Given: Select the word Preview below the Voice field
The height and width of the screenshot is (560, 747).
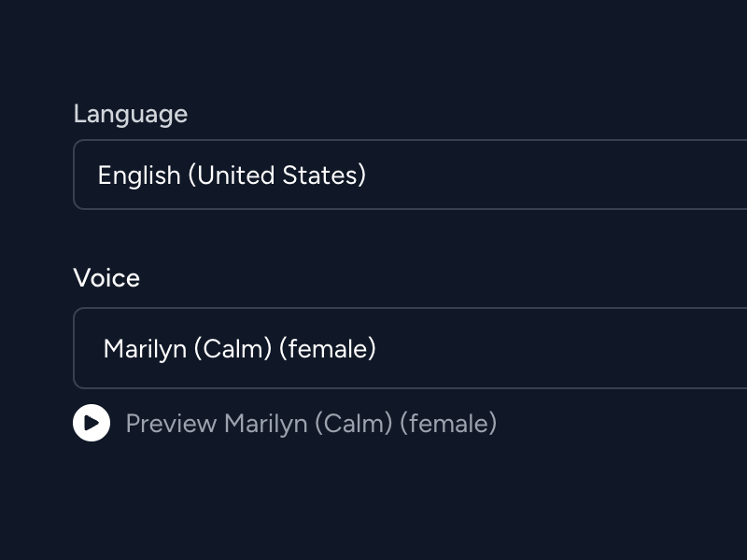Looking at the screenshot, I should [x=172, y=424].
